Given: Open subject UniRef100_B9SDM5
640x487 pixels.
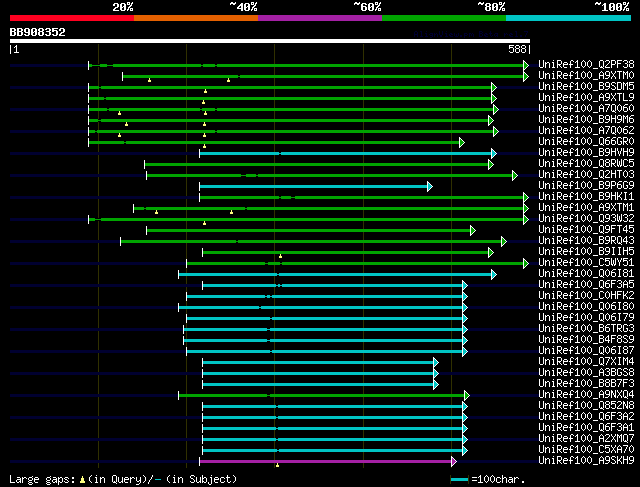Looking at the screenshot, I should pos(586,86).
